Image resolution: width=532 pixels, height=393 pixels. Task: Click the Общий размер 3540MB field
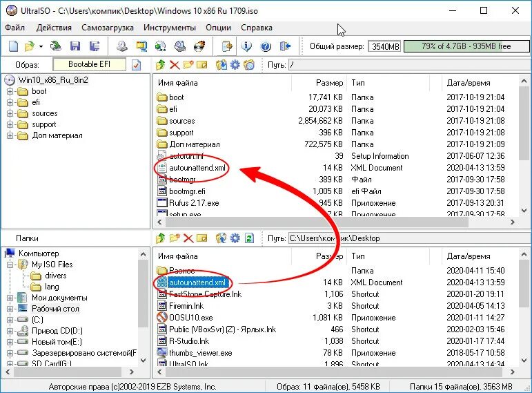tap(385, 46)
